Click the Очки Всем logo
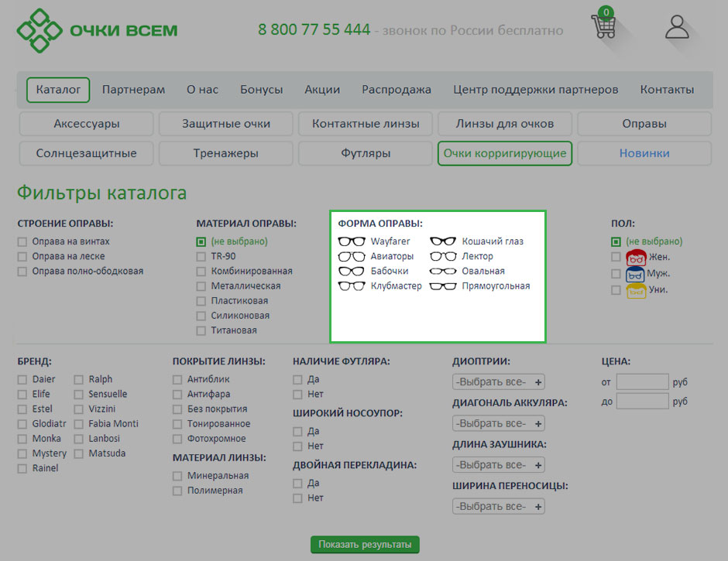Image resolution: width=728 pixels, height=561 pixels. tap(98, 31)
